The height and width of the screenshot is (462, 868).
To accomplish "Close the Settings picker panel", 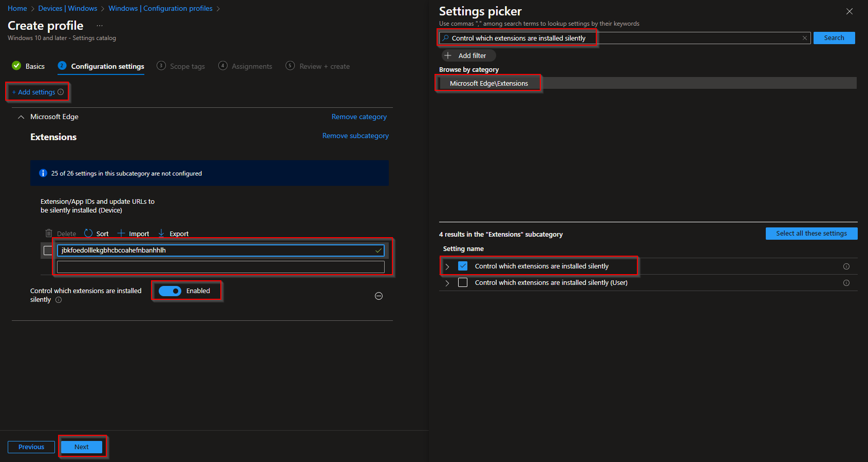I will point(850,11).
